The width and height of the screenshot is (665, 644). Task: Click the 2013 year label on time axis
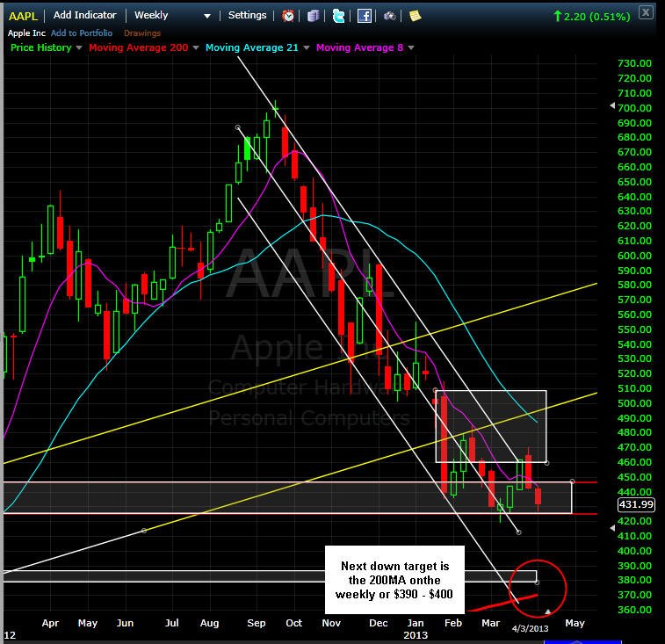point(416,635)
